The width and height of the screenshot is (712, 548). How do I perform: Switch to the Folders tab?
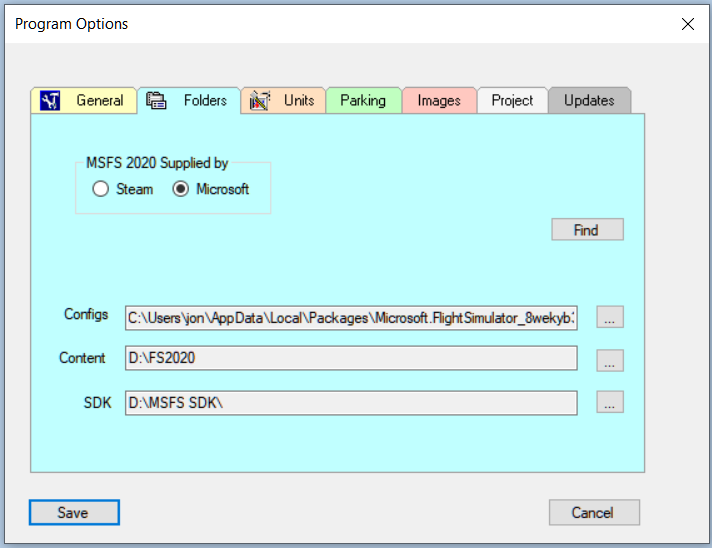pyautogui.click(x=189, y=100)
